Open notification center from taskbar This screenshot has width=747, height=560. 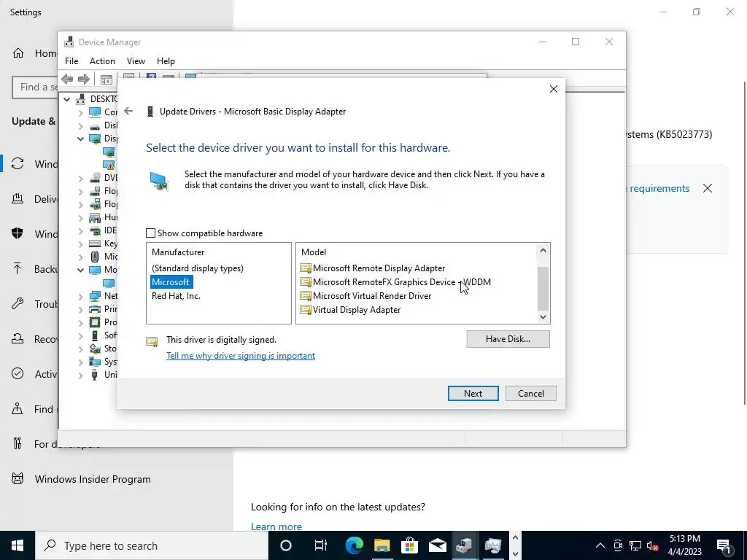(724, 545)
